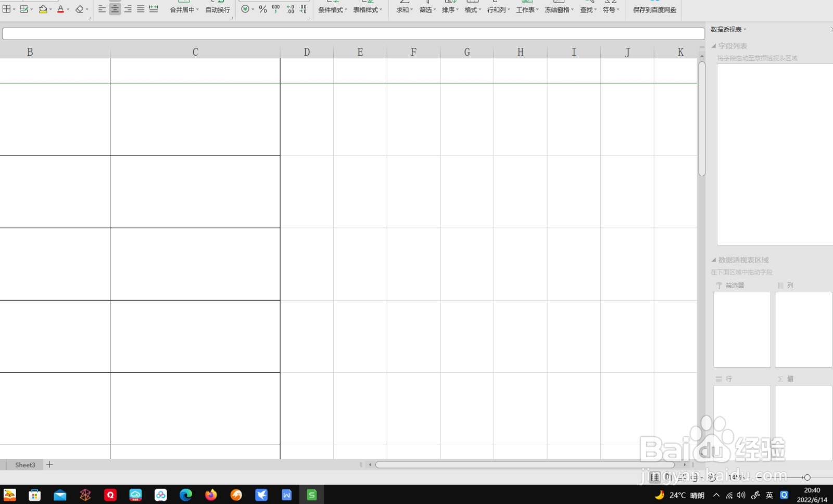The width and height of the screenshot is (833, 504).
Task: Select the Sheet3 tab
Action: 25,465
